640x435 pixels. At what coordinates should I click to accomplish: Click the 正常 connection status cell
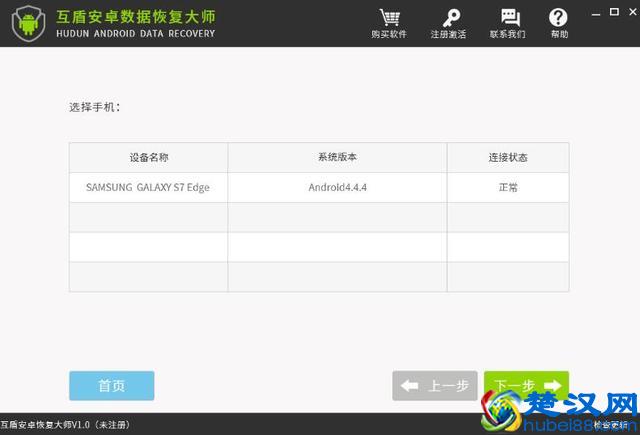click(x=508, y=187)
